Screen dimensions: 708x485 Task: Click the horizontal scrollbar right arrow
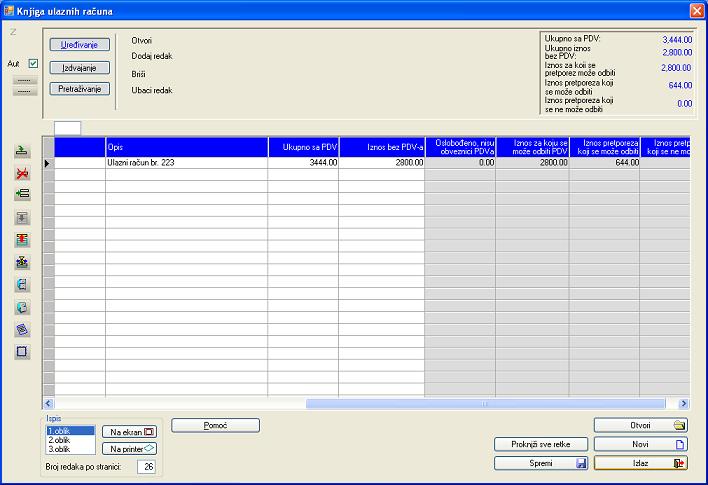pos(684,404)
